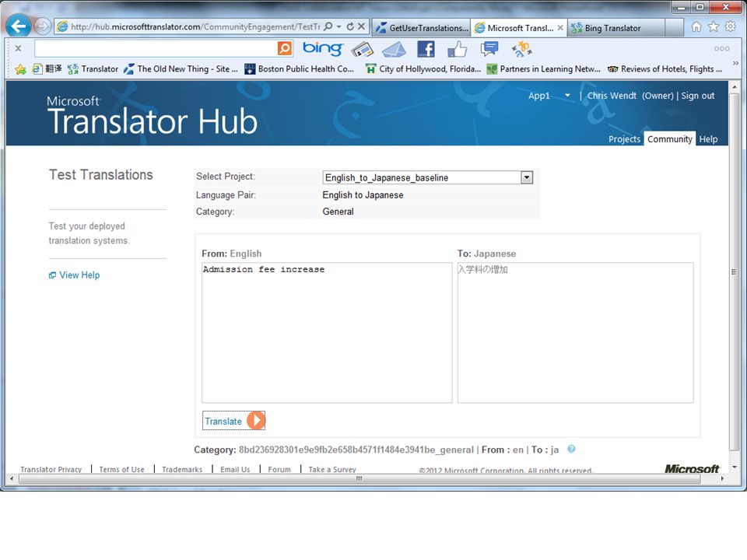This screenshot has height=560, width=747.
Task: Open Boston Public Health bookmark
Action: [299, 69]
